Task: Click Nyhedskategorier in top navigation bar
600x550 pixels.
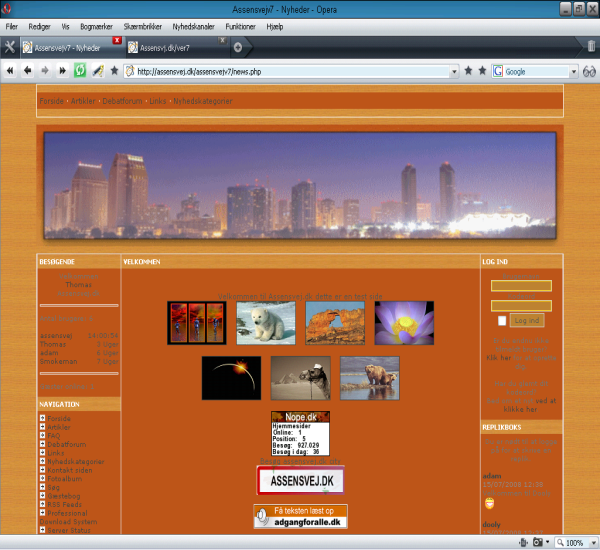Action: 203,101
